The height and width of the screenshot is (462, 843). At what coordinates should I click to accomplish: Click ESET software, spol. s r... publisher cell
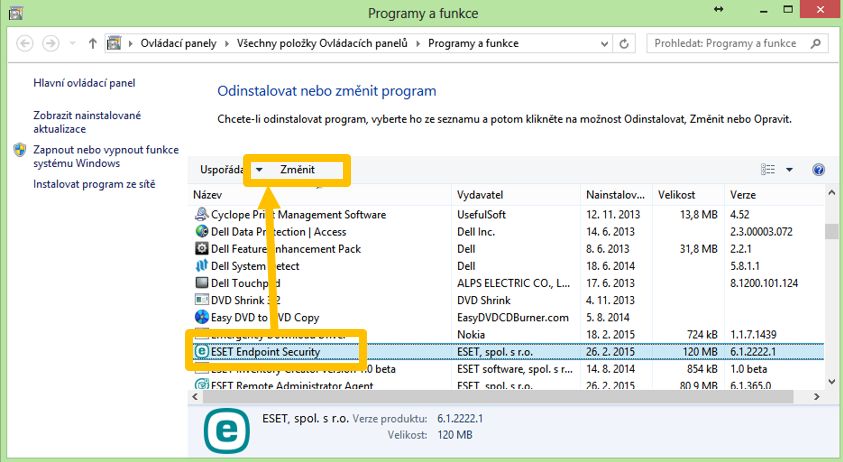(x=515, y=369)
